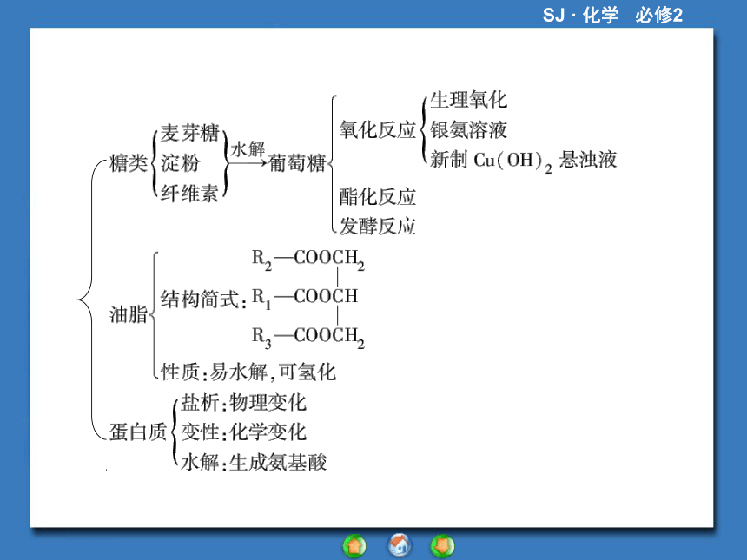Click the text 酯化反应
Screen dimensions: 747x560
(x=377, y=197)
